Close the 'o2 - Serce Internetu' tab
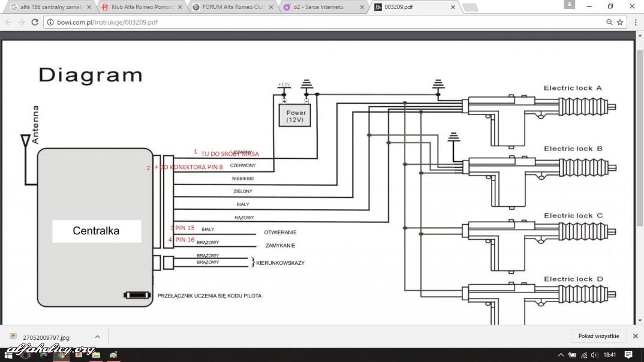 pos(362,7)
